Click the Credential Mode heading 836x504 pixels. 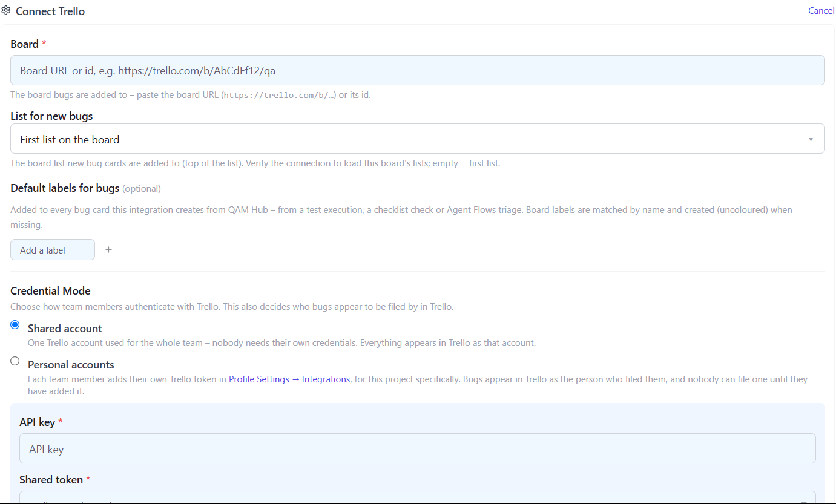[50, 291]
